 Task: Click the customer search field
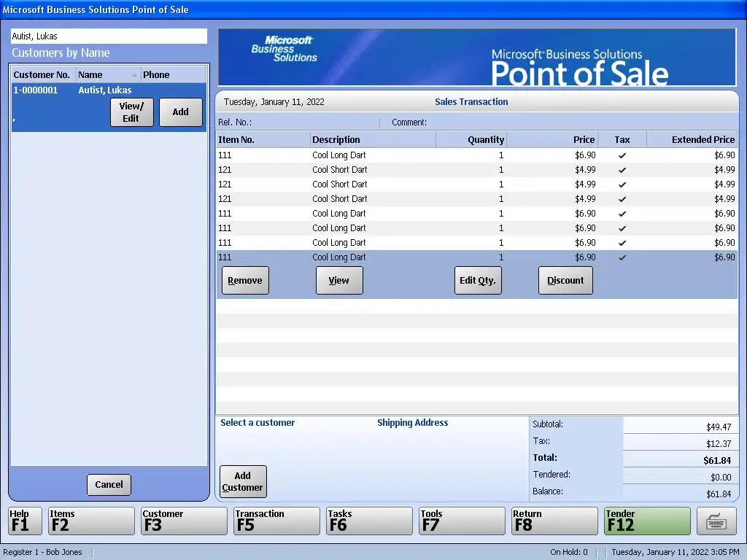click(109, 36)
